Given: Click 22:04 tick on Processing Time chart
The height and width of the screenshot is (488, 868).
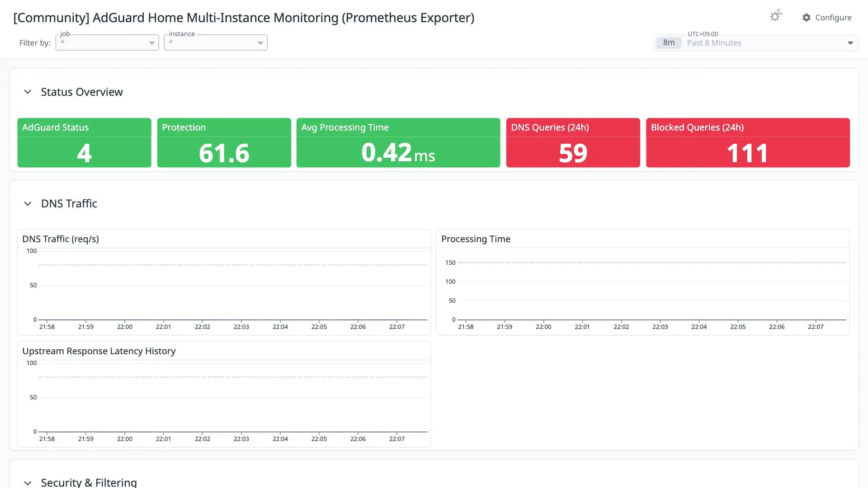Looking at the screenshot, I should pyautogui.click(x=699, y=327).
